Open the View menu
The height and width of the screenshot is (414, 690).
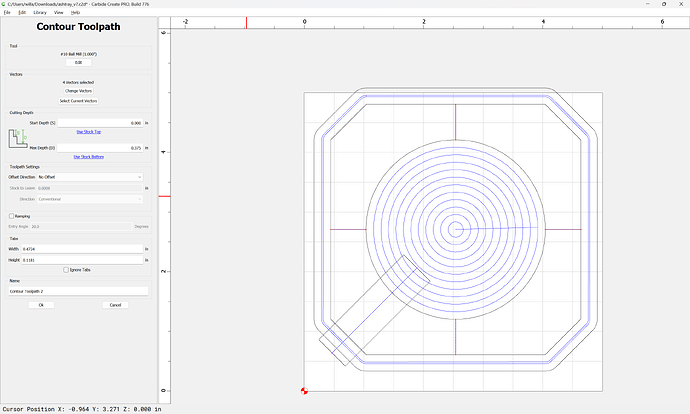59,12
